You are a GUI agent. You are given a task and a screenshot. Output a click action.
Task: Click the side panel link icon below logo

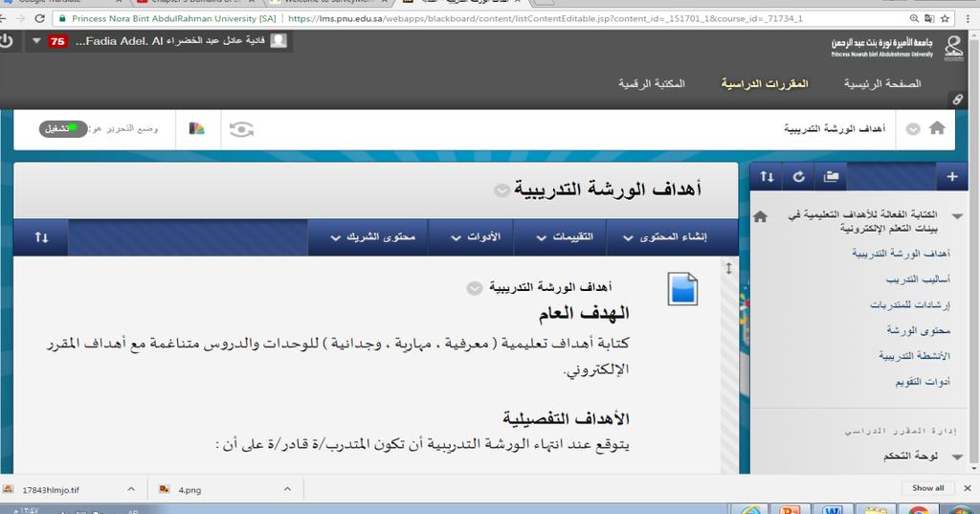(x=957, y=99)
